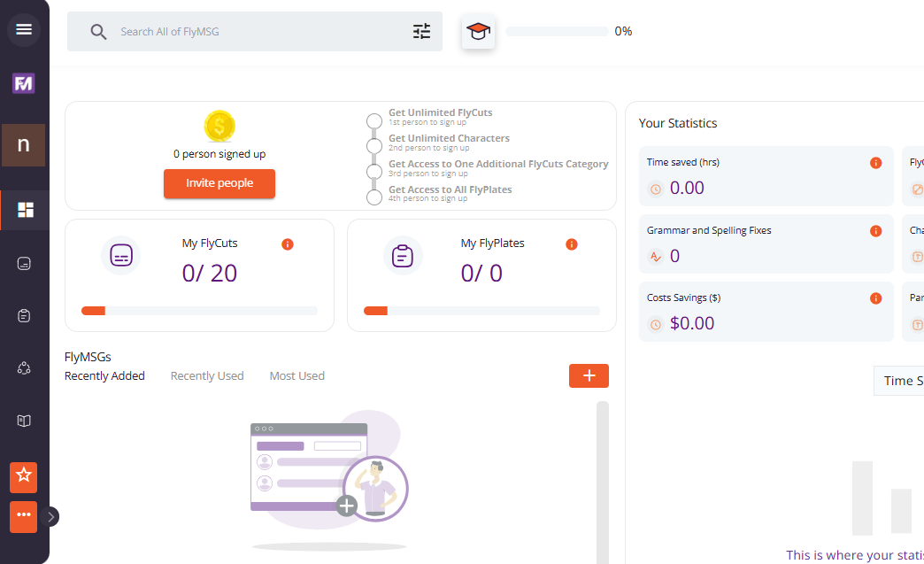Screen dimensions: 924x564
Task: Open the hamburger menu in the sidebar
Action: coord(24,29)
